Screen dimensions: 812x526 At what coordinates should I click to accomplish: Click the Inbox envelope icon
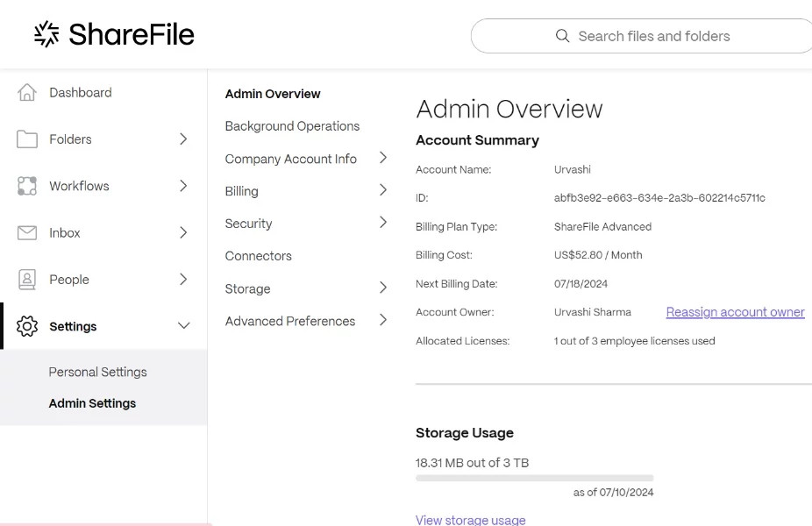(27, 233)
